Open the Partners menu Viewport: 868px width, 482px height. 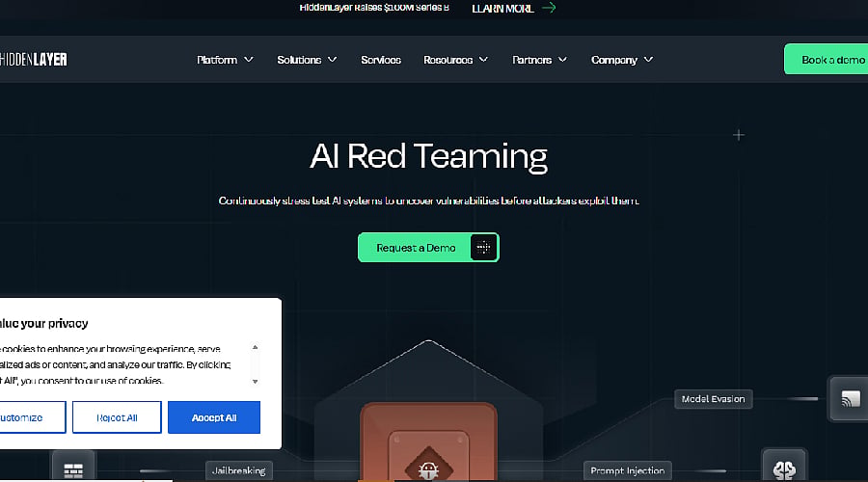[539, 59]
